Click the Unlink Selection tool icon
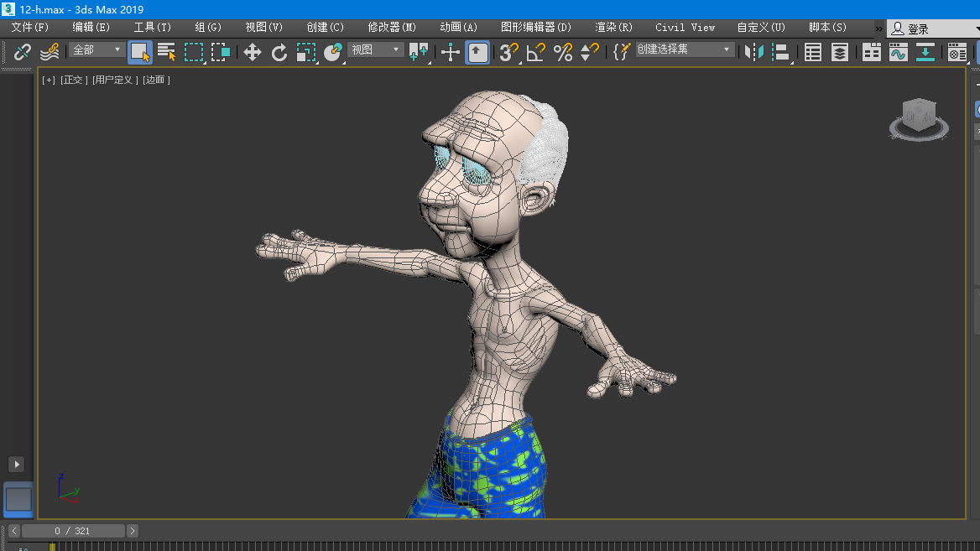The width and height of the screenshot is (980, 551). pyautogui.click(x=23, y=52)
